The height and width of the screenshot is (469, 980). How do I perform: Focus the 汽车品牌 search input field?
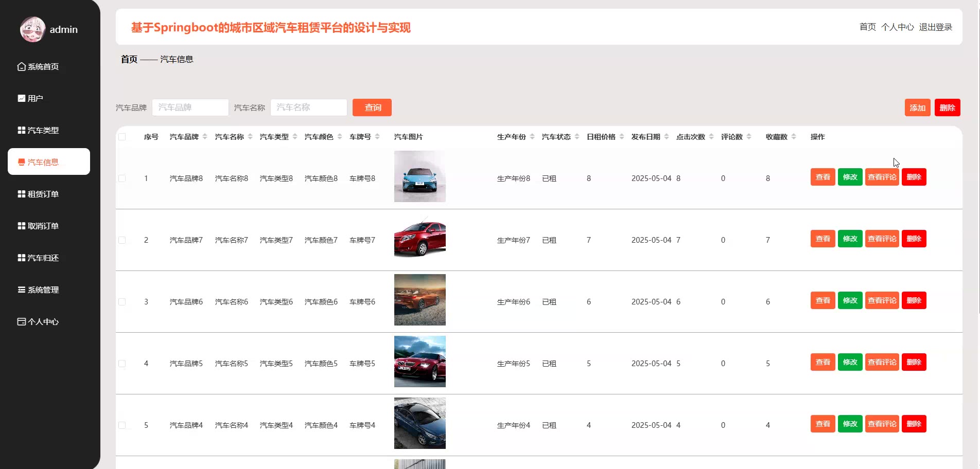click(190, 107)
